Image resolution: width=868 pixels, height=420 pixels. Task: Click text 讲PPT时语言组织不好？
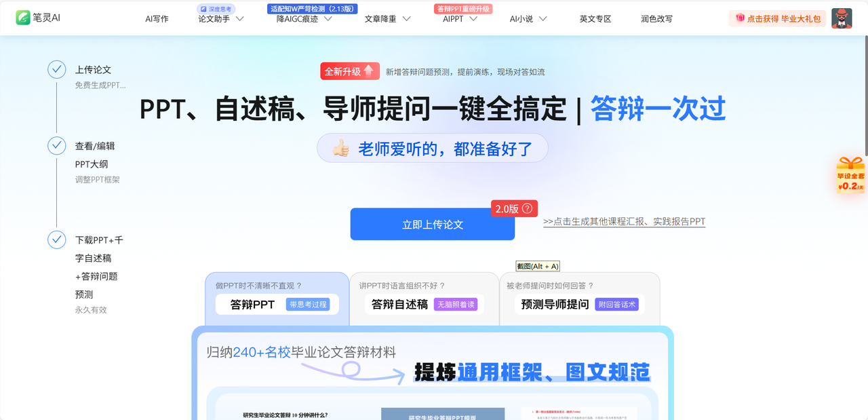point(402,286)
